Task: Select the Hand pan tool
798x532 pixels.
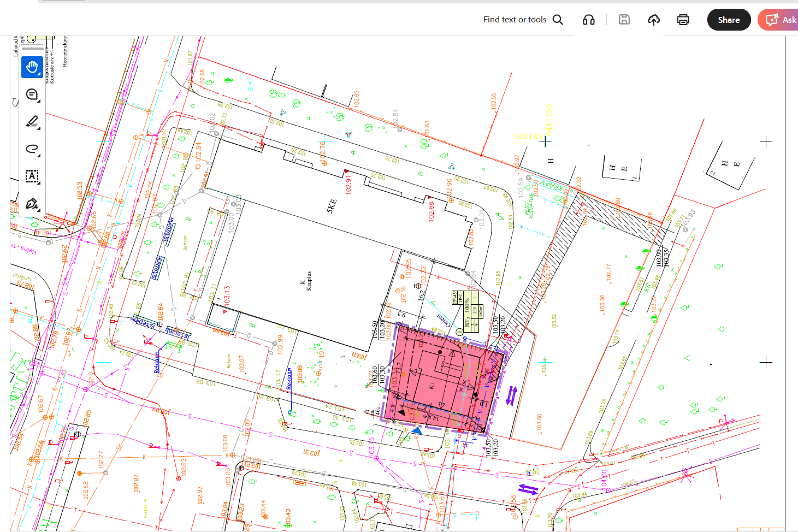Action: click(32, 67)
